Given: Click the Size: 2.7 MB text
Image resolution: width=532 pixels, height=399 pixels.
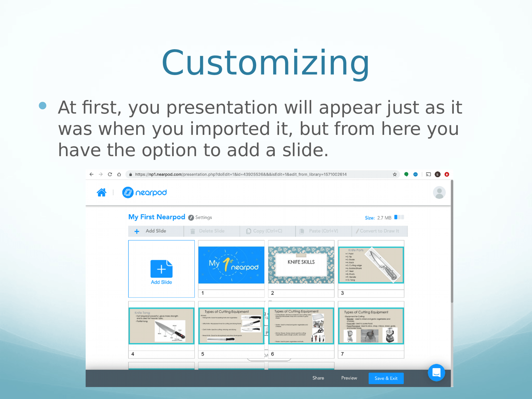Looking at the screenshot, I should [x=378, y=218].
